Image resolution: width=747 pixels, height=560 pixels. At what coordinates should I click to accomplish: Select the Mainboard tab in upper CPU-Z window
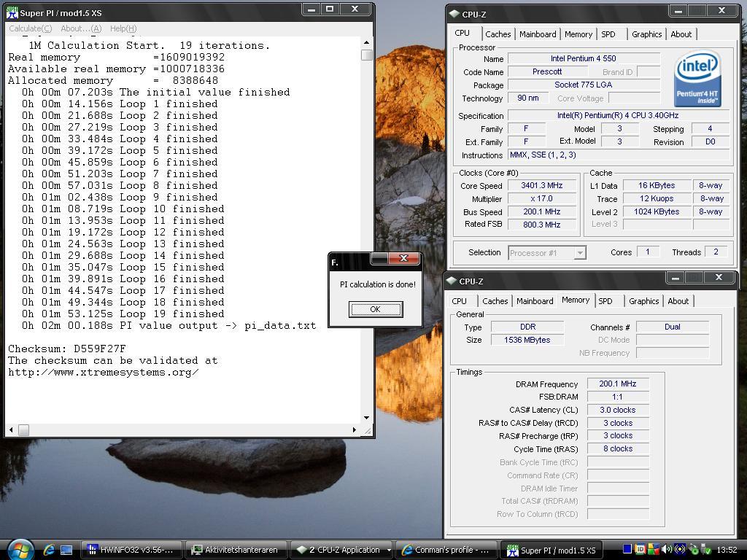tap(538, 34)
